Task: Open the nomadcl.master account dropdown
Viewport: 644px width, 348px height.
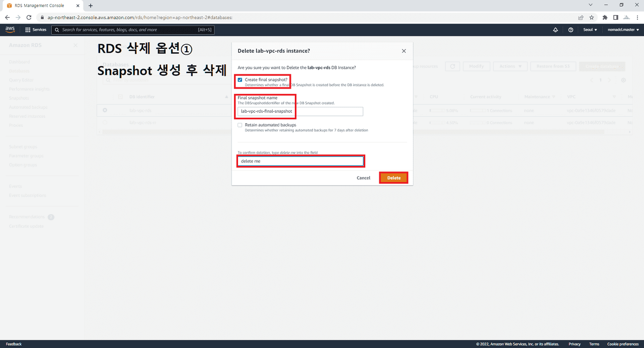Action: click(624, 30)
